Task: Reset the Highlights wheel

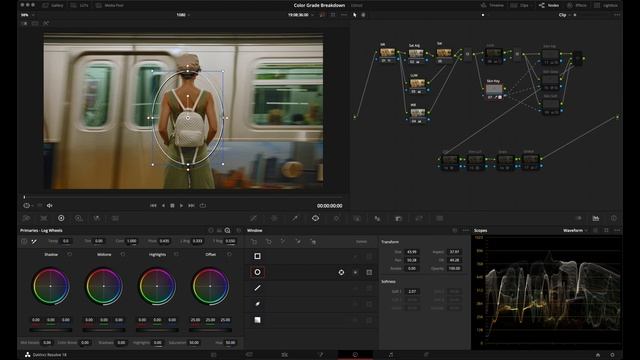Action: tap(176, 254)
